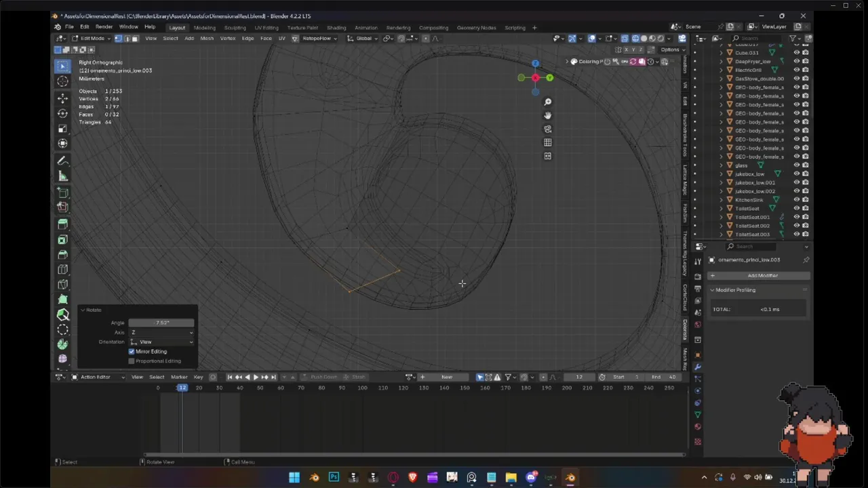
Task: Select the Cursor tool in toolbar
Action: click(x=62, y=81)
